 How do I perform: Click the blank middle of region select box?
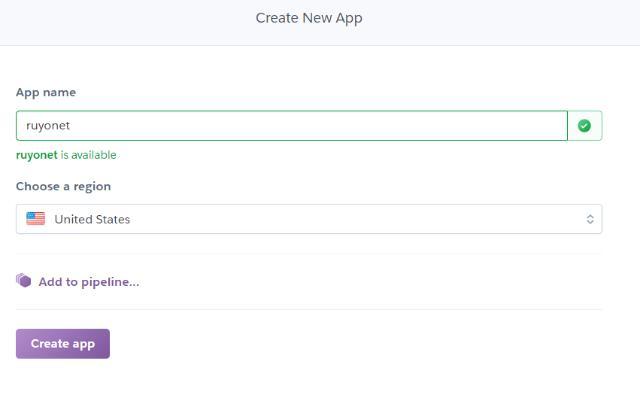click(x=355, y=219)
